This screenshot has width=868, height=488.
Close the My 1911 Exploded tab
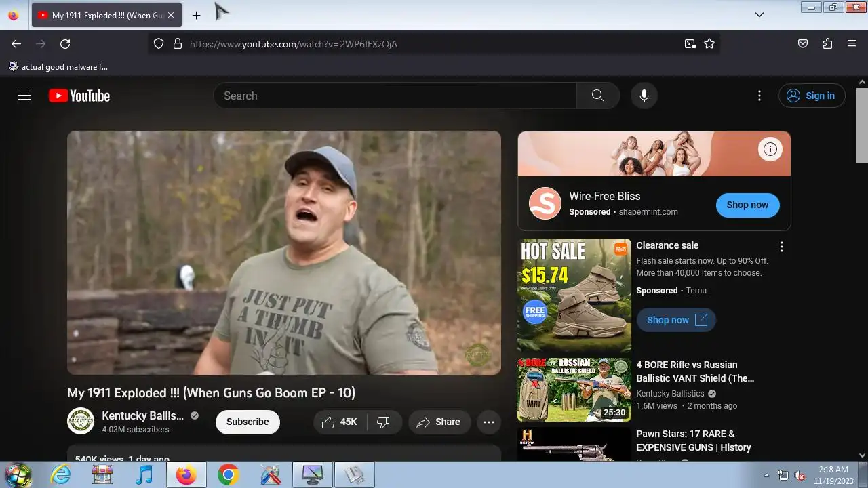tap(171, 15)
